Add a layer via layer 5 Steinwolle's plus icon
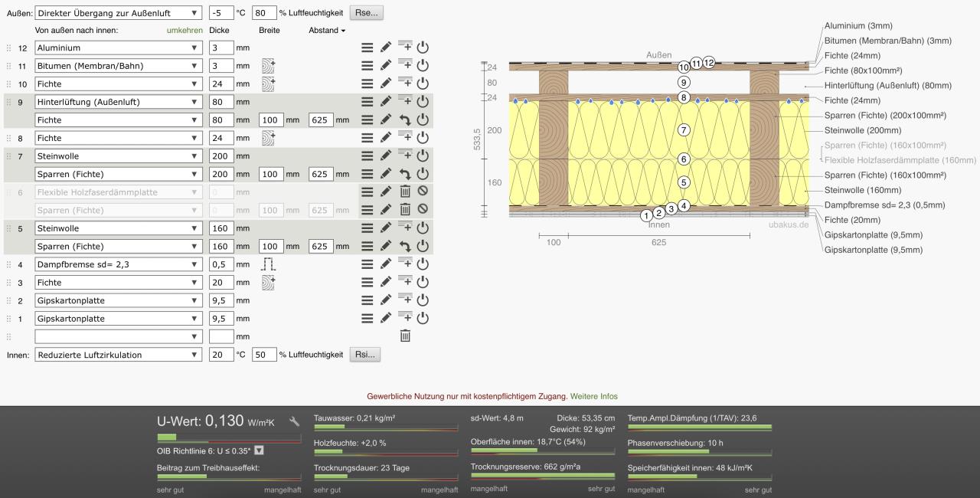 click(x=406, y=228)
